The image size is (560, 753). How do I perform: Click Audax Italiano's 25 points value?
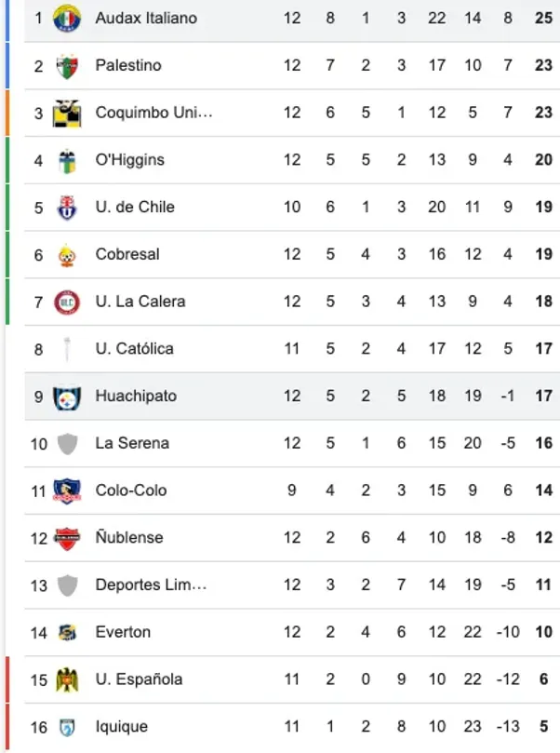tap(543, 18)
